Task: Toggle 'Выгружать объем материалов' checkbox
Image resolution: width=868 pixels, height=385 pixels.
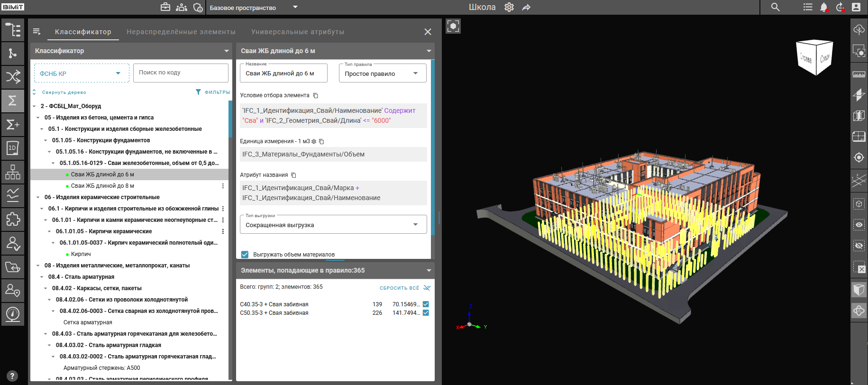Action: [x=245, y=255]
